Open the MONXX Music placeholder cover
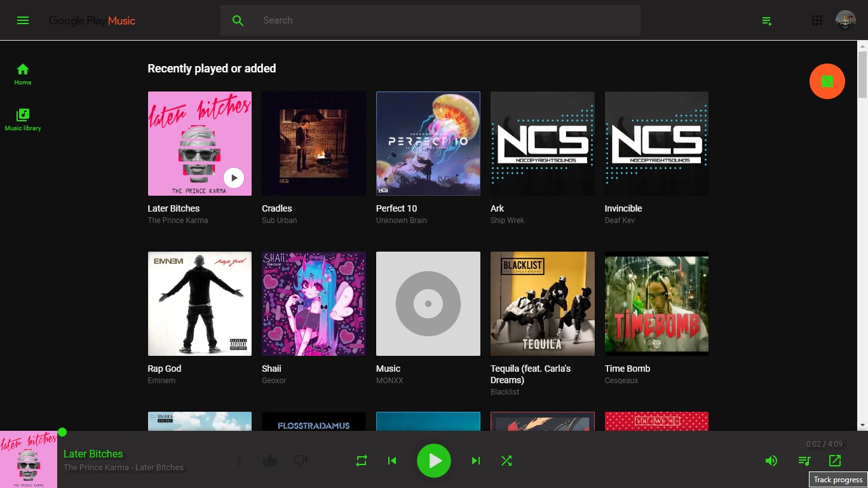Screen dimensions: 868x488 (428, 304)
